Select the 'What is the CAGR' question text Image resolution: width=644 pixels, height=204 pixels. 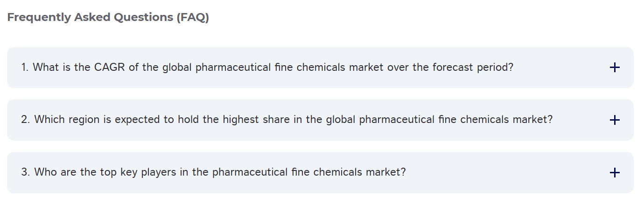(267, 68)
